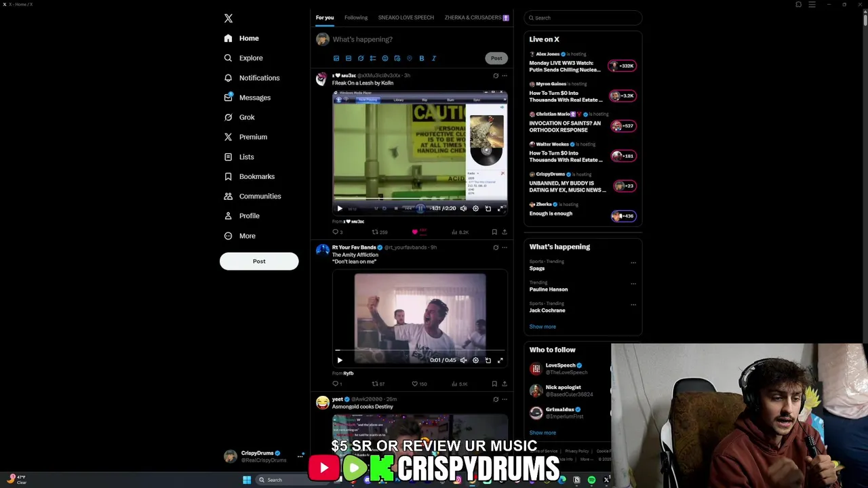Open Messages from the sidebar
The height and width of the screenshot is (488, 868).
247,98
